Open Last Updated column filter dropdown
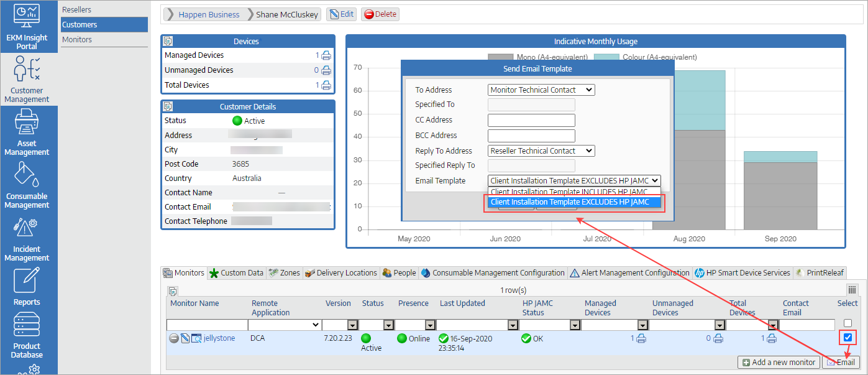868x375 pixels. pyautogui.click(x=513, y=325)
